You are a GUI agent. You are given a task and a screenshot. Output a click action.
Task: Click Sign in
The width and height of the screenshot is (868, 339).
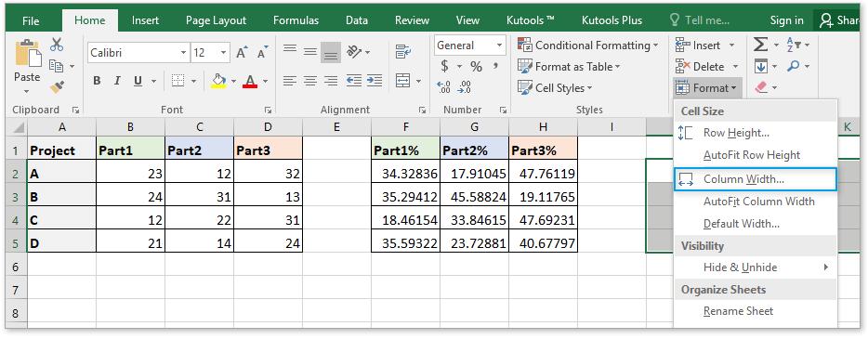(786, 20)
